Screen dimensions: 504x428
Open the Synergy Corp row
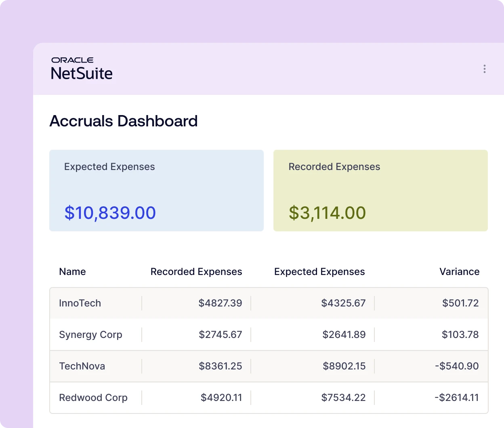tap(90, 335)
